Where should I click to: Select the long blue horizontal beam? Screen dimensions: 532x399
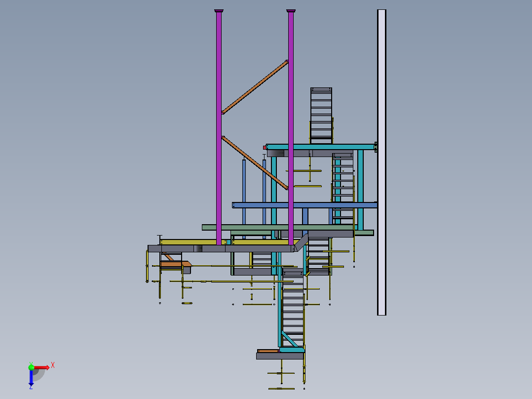pyautogui.click(x=304, y=205)
